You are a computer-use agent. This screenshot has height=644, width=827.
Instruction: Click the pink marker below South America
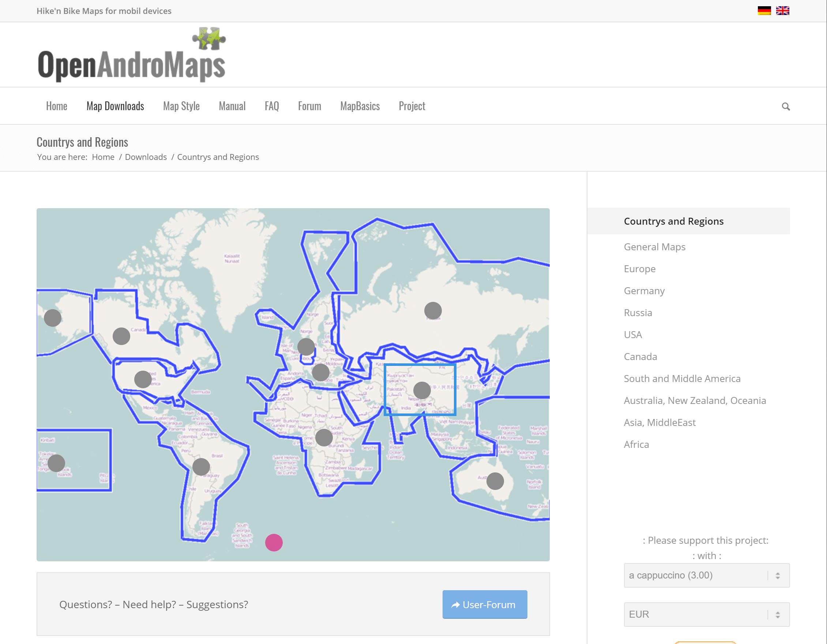point(274,543)
